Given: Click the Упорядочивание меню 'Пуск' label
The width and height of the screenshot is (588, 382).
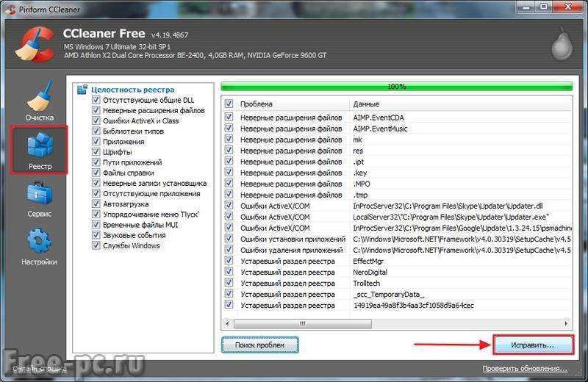Looking at the screenshot, I should [x=151, y=215].
